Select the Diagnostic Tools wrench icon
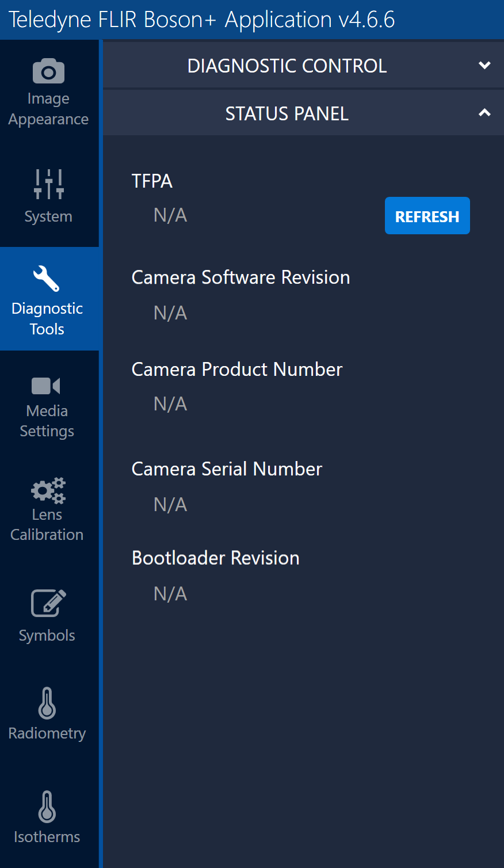 coord(47,279)
